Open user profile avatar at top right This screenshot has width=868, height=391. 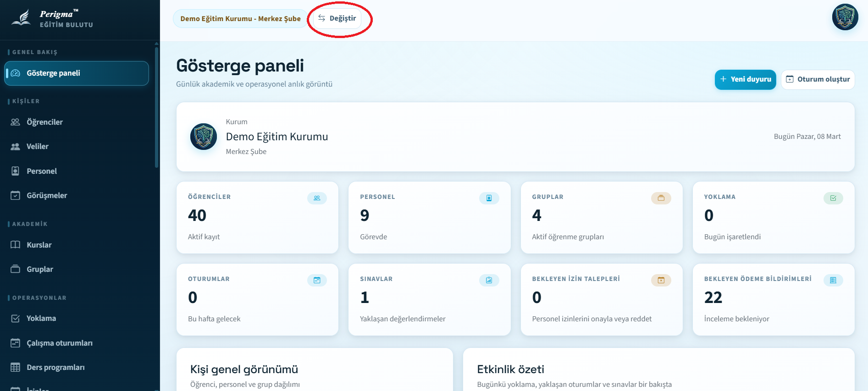pos(845,17)
